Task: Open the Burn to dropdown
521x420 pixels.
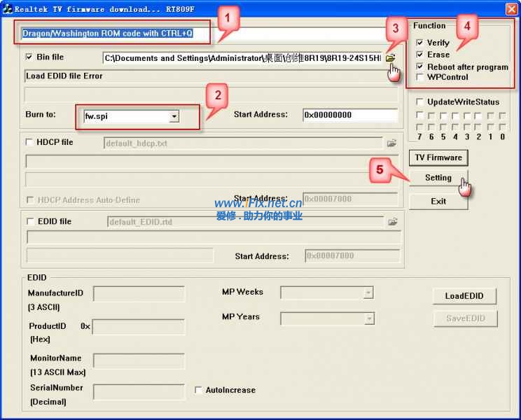Action: 174,116
